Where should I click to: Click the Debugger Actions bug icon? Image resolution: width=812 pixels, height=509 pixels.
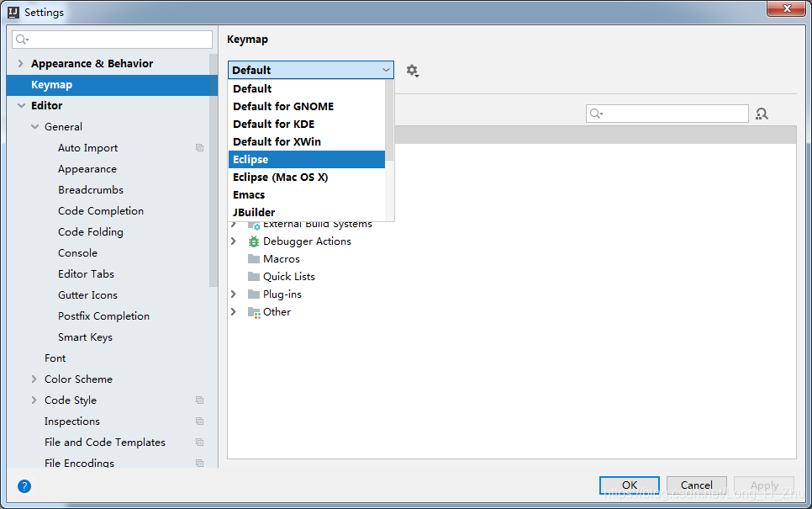(254, 241)
